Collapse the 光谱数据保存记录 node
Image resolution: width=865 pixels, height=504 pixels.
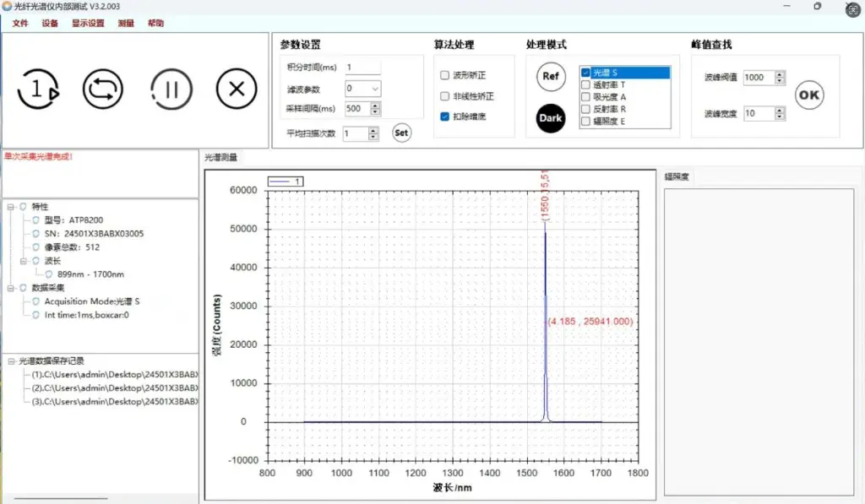coord(10,361)
